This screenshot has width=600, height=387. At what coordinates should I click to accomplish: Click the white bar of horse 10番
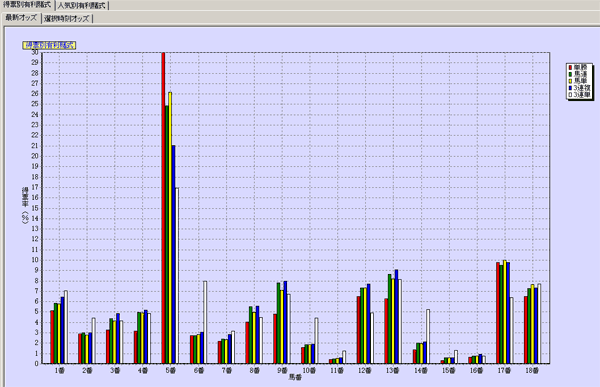pos(316,341)
